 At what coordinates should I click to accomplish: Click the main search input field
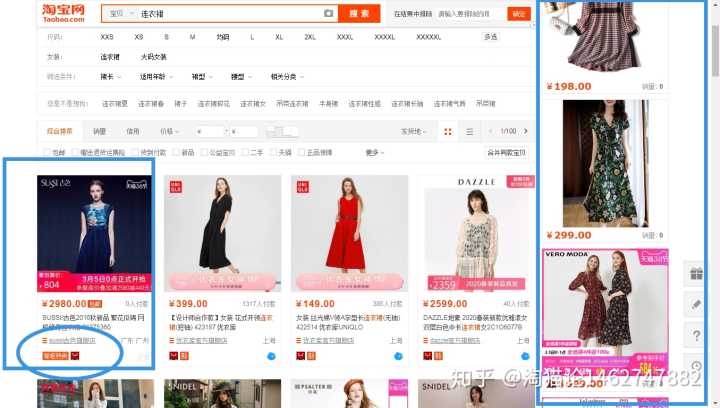[230, 14]
